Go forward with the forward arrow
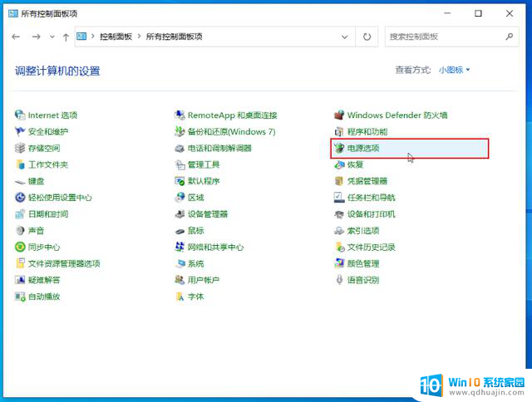The width and height of the screenshot is (532, 402). (37, 37)
